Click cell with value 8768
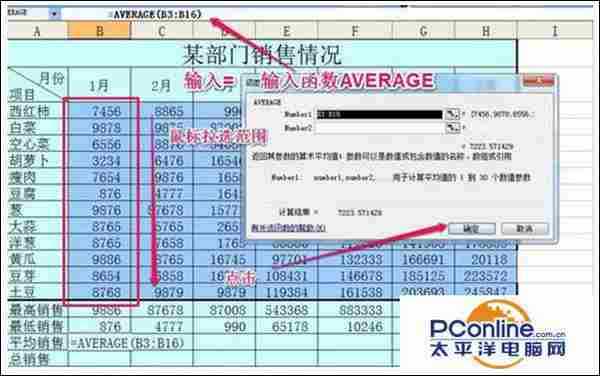 click(x=99, y=293)
